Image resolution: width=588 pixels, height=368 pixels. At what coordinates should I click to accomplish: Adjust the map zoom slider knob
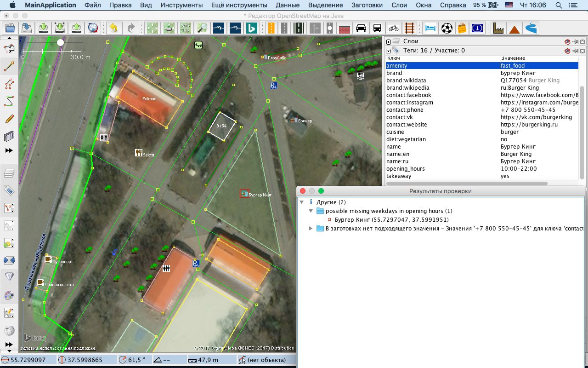pos(60,42)
